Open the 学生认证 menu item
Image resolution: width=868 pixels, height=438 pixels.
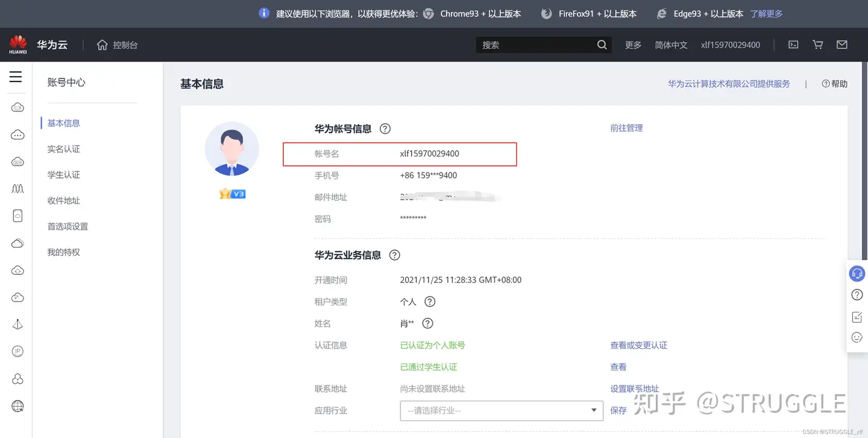tap(64, 175)
